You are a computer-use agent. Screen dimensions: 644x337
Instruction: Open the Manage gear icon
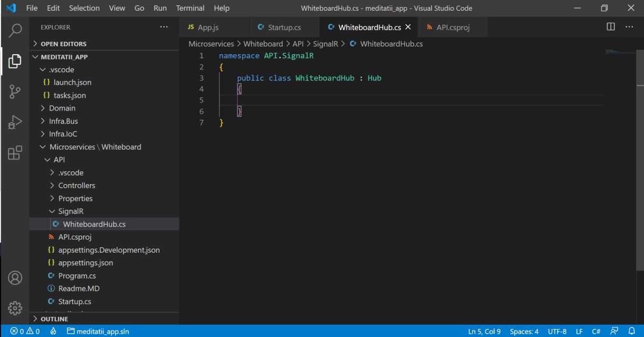pos(15,308)
